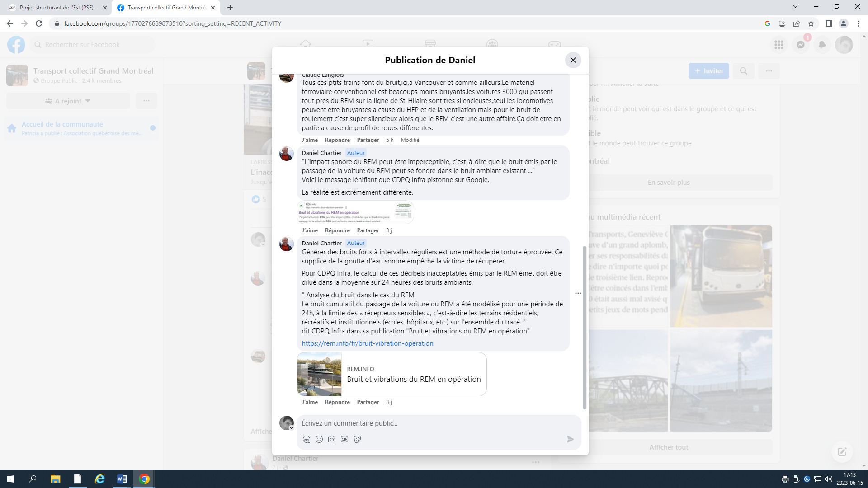
Task: Expand the A rejoint dropdown
Action: (x=68, y=101)
